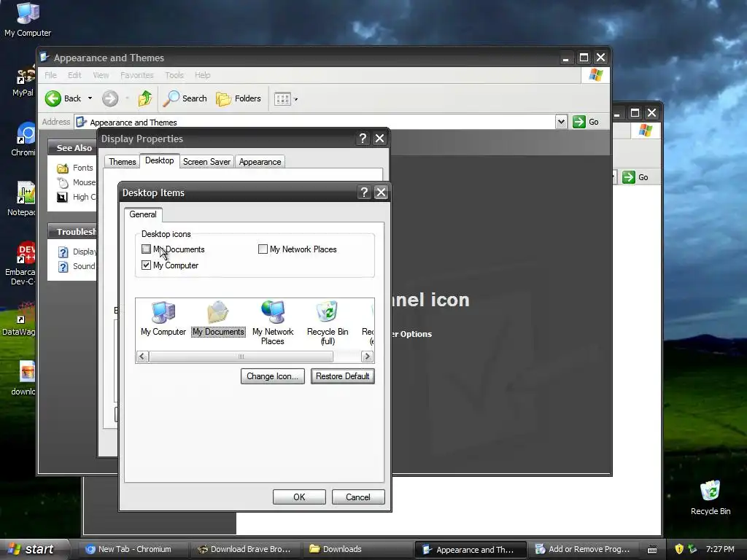Enable the My Network Places checkbox
The height and width of the screenshot is (560, 747).
(x=263, y=249)
